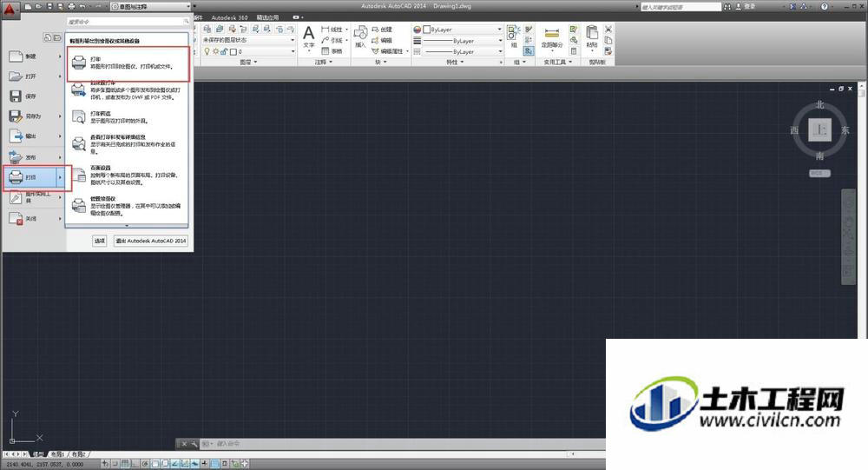Click the ViewCube top face
The width and height of the screenshot is (868, 470).
(820, 130)
